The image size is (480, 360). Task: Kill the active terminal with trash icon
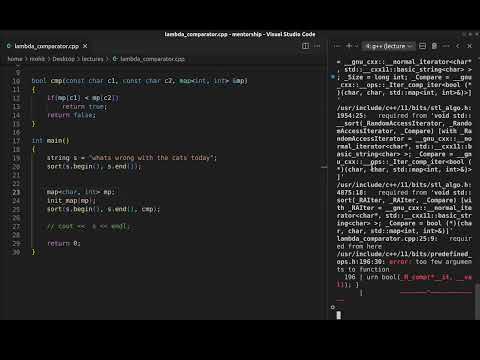pyautogui.click(x=434, y=46)
